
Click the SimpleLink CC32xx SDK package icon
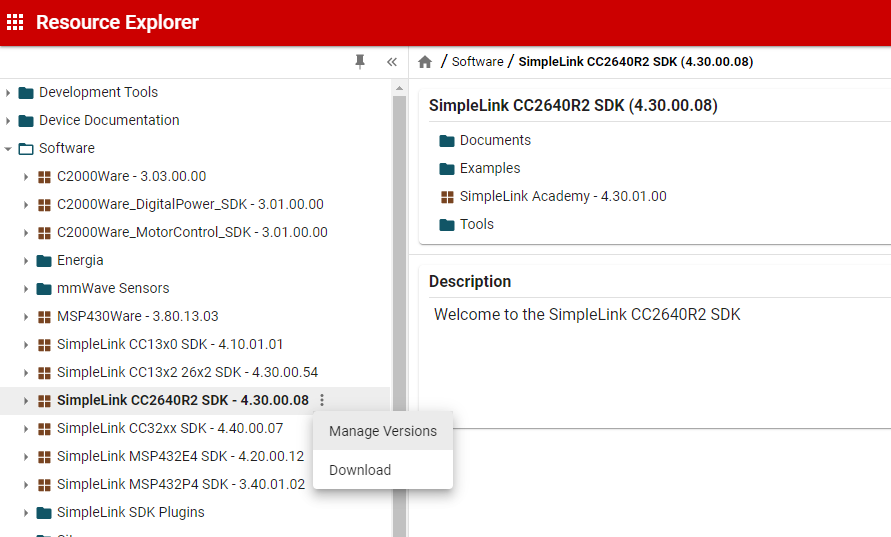click(x=44, y=428)
